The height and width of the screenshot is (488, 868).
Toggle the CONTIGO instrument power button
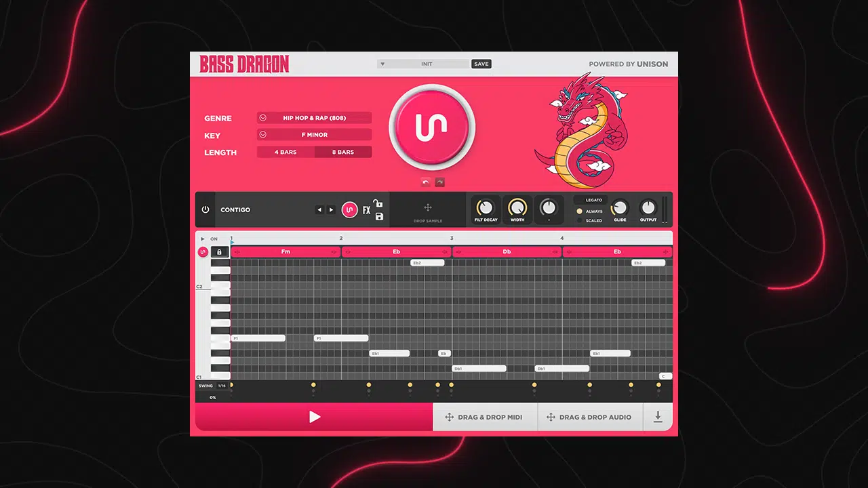tap(205, 210)
